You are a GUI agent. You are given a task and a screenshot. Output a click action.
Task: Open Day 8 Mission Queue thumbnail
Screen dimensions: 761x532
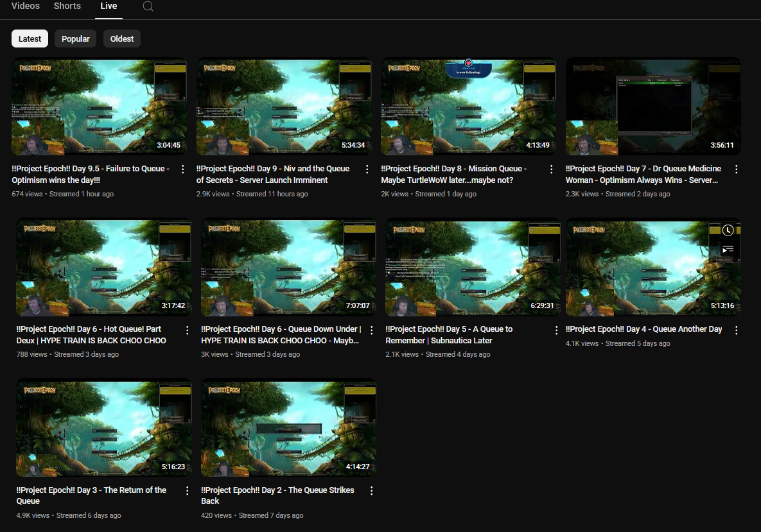click(x=468, y=107)
